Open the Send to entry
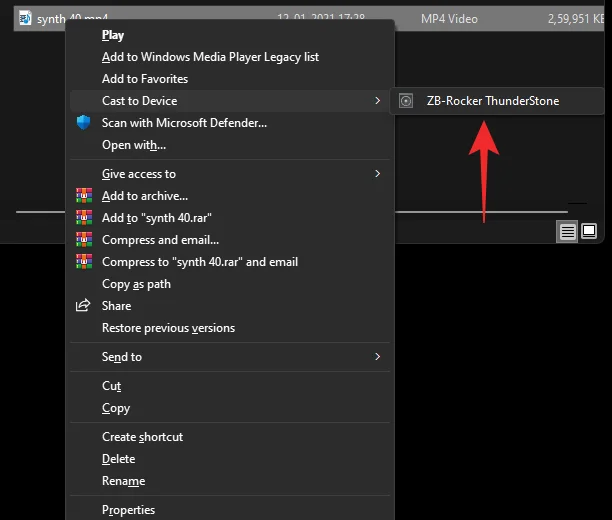Viewport: 612px width, 520px height. point(230,357)
